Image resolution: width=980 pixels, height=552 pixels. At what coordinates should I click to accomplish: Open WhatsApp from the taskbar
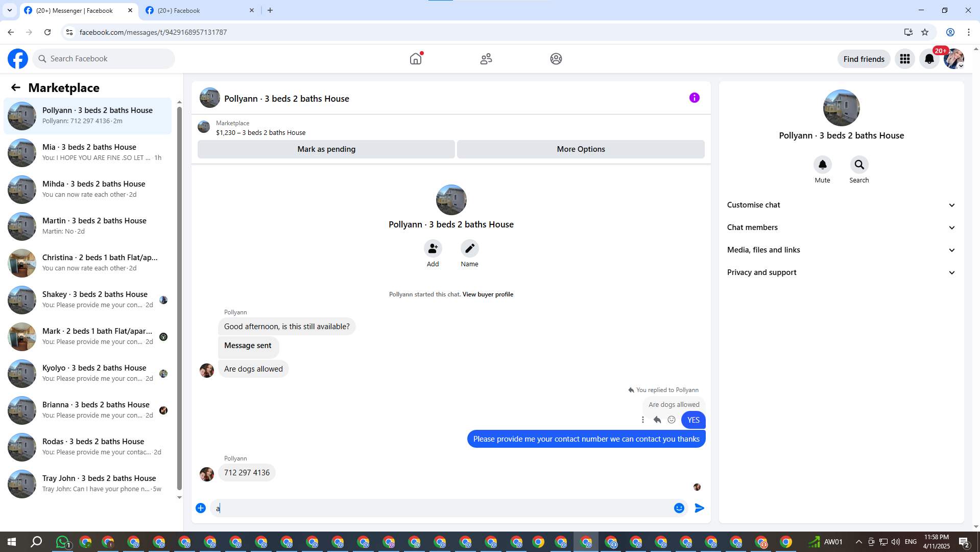coord(62,542)
